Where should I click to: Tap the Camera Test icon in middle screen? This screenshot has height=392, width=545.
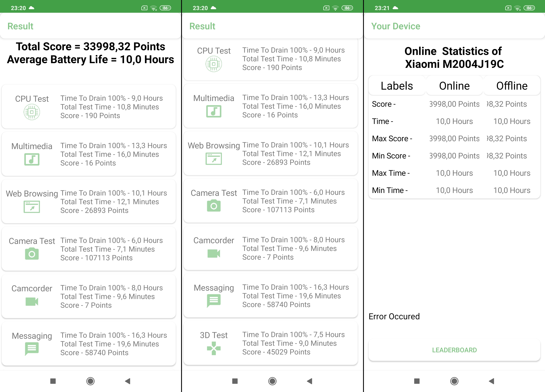coord(214,206)
